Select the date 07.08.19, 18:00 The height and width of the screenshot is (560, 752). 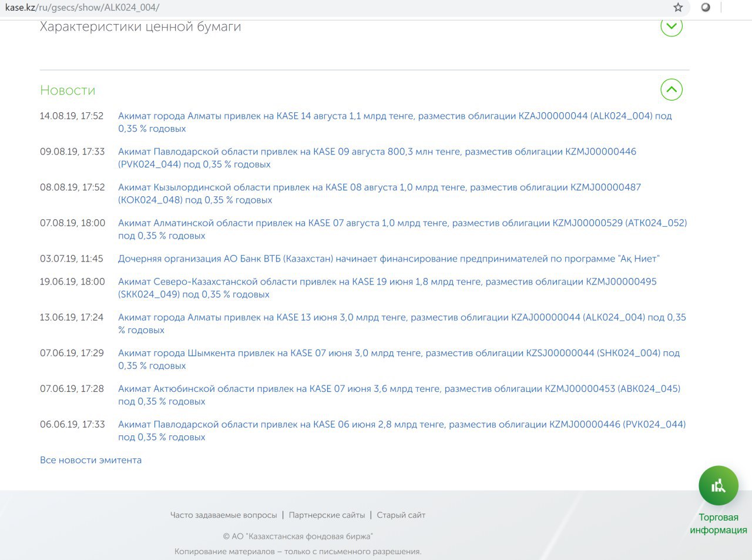72,223
